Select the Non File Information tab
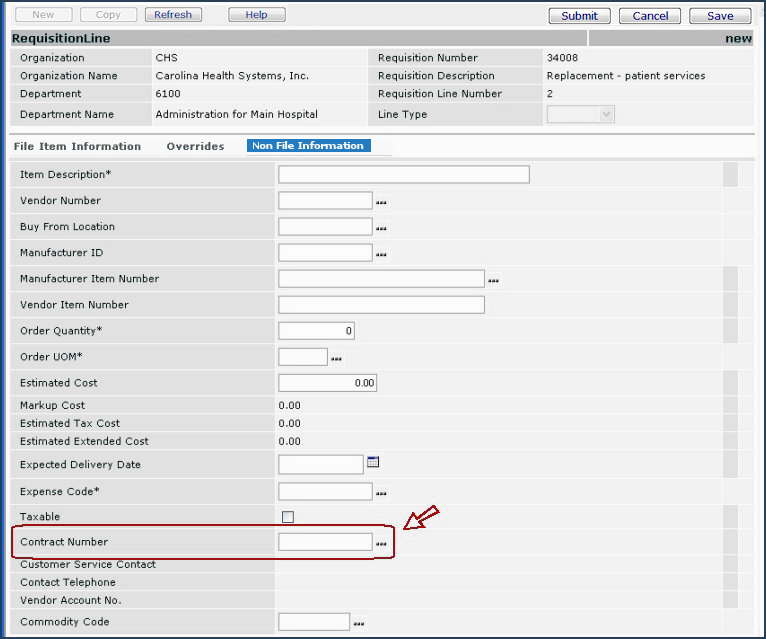 [x=308, y=146]
